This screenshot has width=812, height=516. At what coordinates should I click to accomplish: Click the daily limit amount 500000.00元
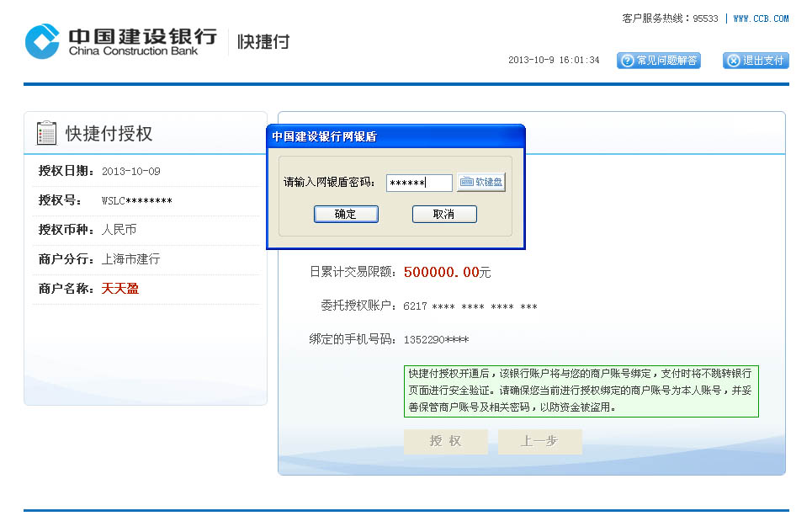tap(447, 272)
